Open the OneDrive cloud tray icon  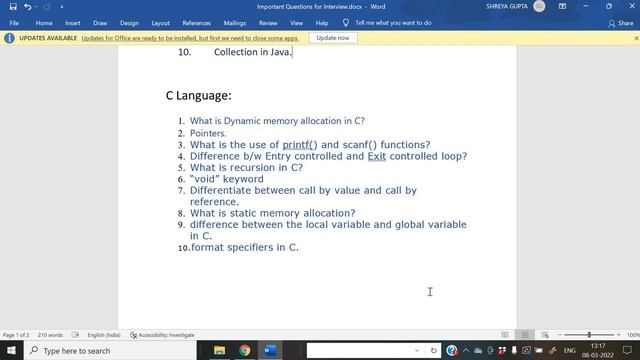pos(478,350)
